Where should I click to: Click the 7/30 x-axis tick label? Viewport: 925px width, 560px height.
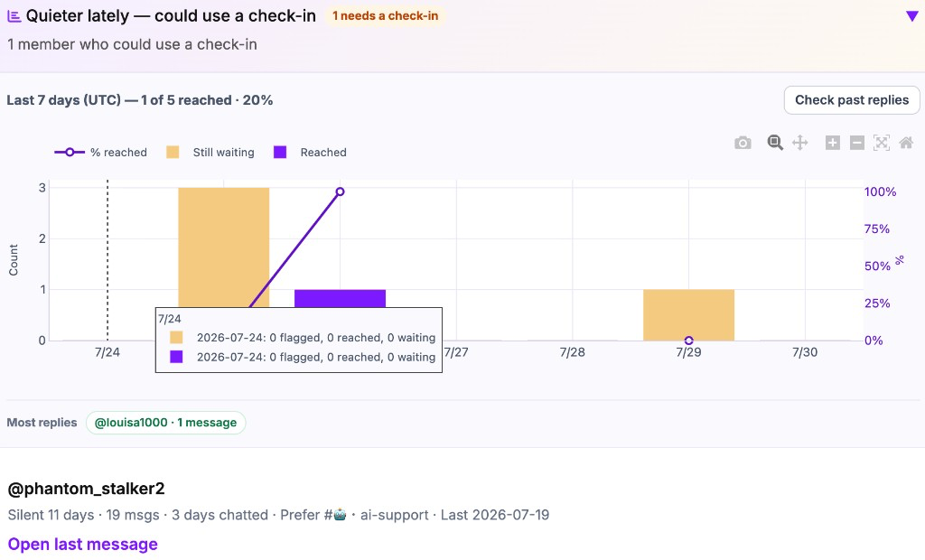(x=805, y=352)
